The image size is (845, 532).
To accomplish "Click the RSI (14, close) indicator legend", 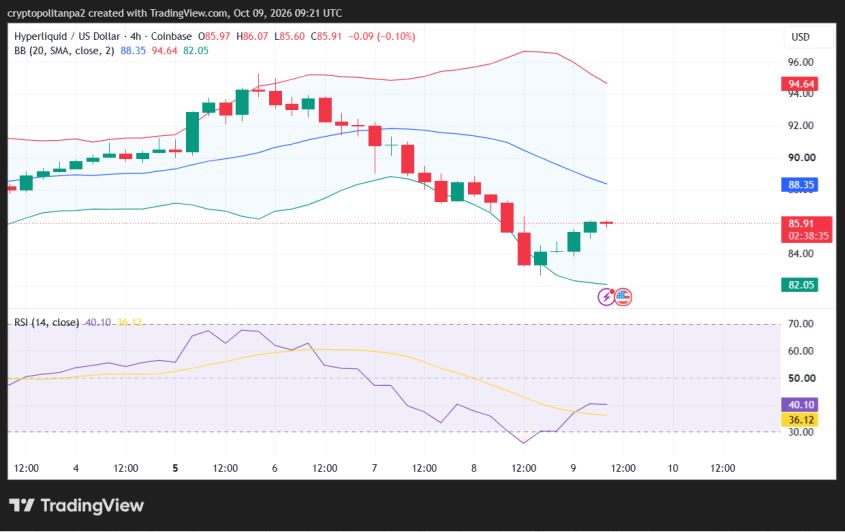I will [46, 322].
